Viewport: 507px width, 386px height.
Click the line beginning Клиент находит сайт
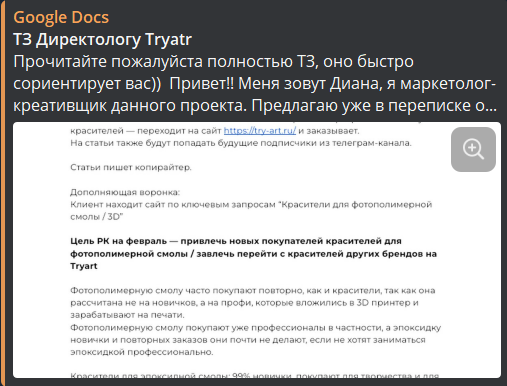(251, 204)
